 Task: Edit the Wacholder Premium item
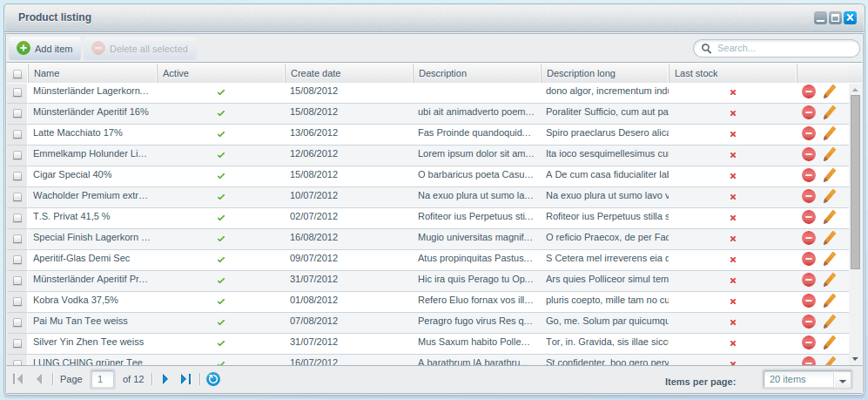[x=829, y=196]
